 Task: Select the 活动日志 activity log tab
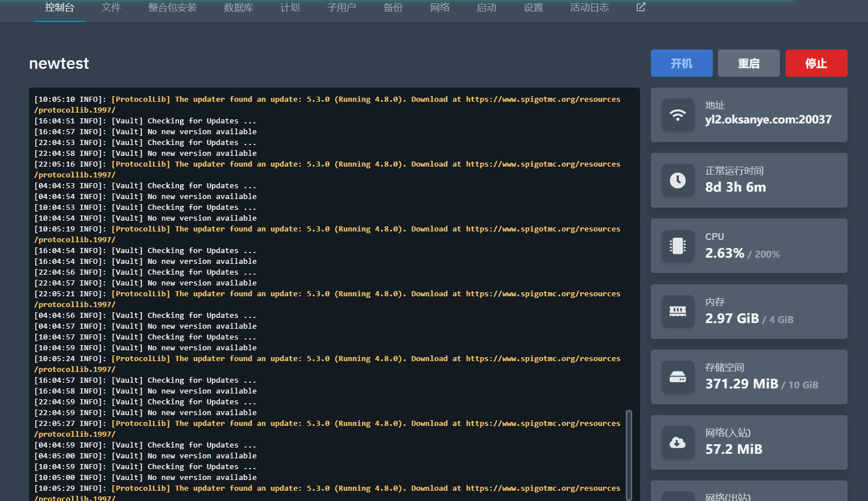(x=589, y=8)
